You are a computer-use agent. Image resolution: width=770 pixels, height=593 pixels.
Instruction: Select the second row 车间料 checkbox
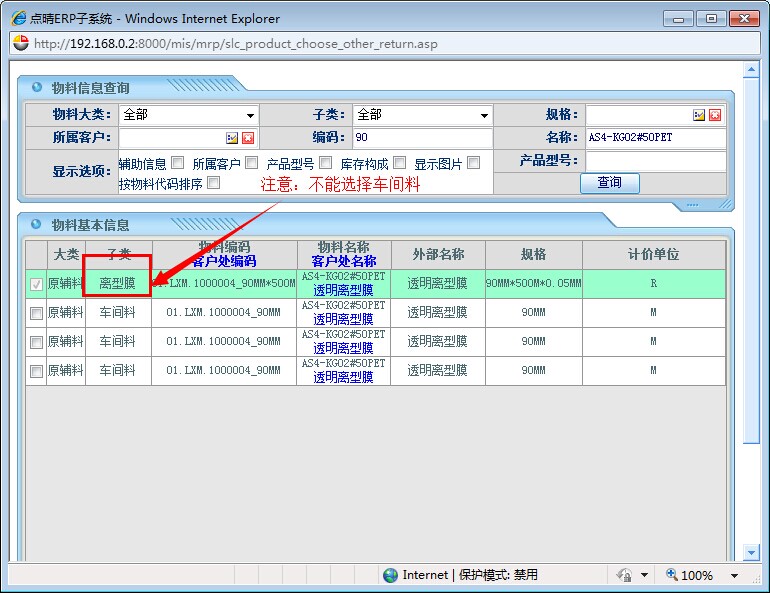[36, 313]
